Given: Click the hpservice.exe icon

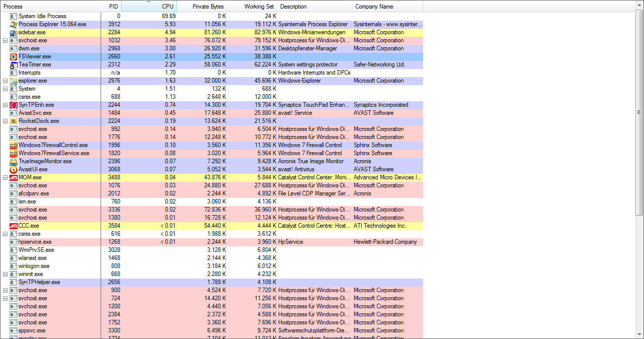Looking at the screenshot, I should coord(14,242).
